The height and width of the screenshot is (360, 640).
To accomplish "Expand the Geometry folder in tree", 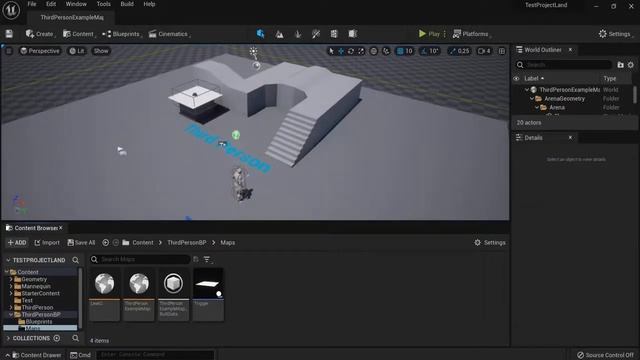I will [x=11, y=280].
